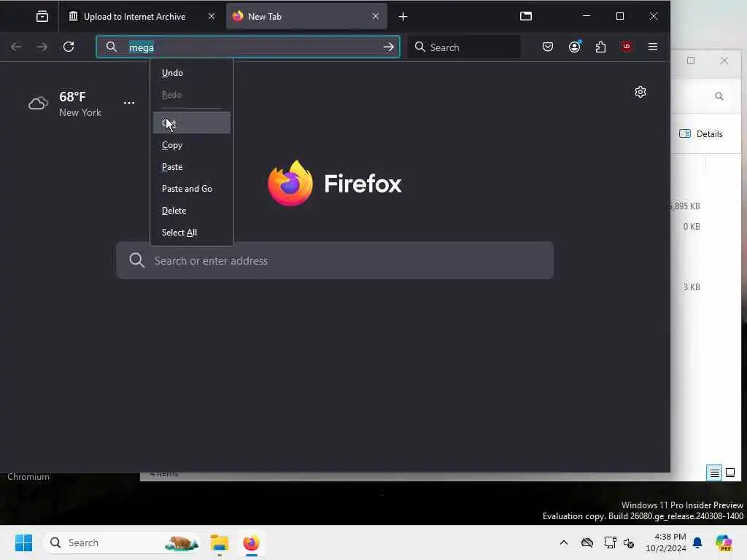The width and height of the screenshot is (747, 560).
Task: Choose Cut in the context menu
Action: (192, 122)
